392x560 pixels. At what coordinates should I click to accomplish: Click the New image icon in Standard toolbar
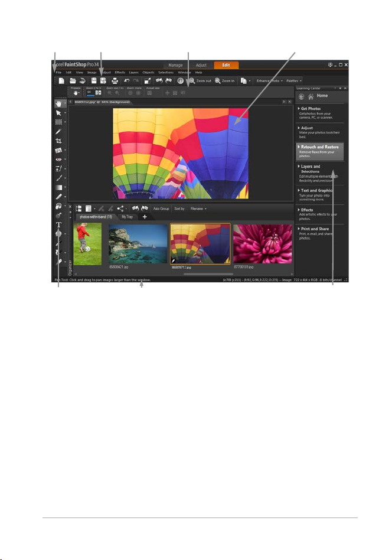pyautogui.click(x=61, y=81)
